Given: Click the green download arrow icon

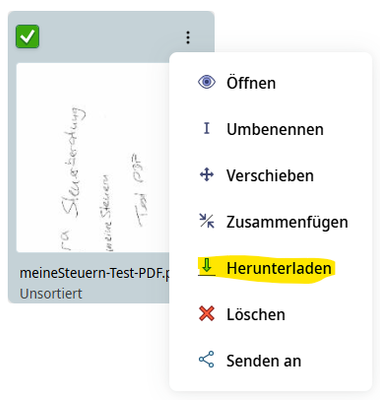Looking at the screenshot, I should click(x=207, y=267).
